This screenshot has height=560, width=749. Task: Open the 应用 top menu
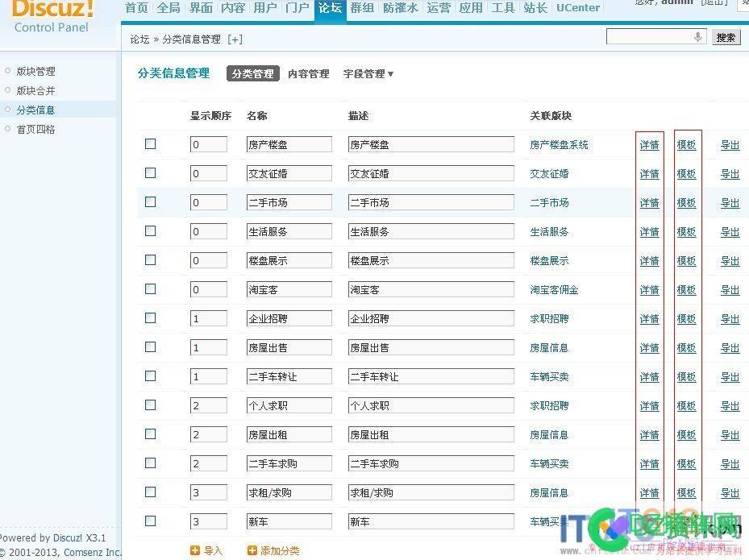pyautogui.click(x=471, y=7)
